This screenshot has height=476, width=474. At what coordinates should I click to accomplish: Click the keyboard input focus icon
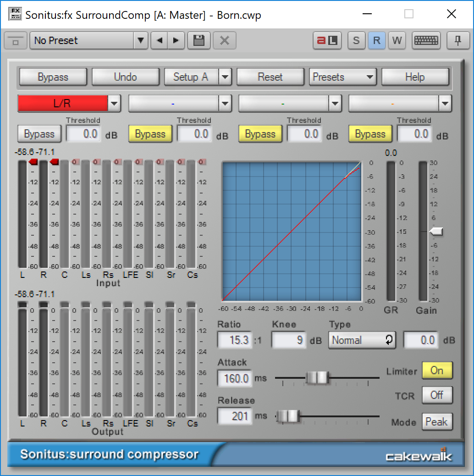[x=426, y=40]
